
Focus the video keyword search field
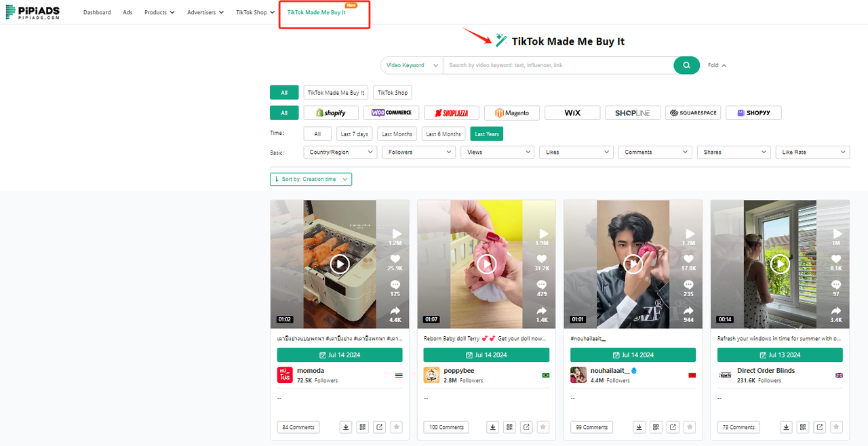[558, 65]
